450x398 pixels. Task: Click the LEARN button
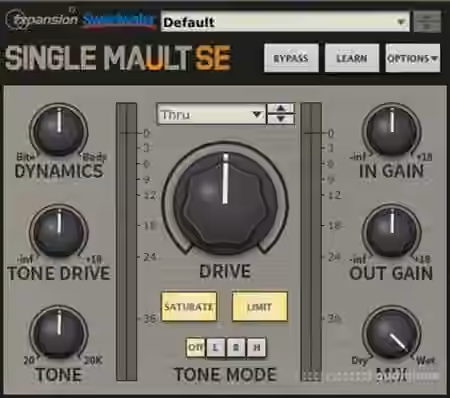point(352,58)
